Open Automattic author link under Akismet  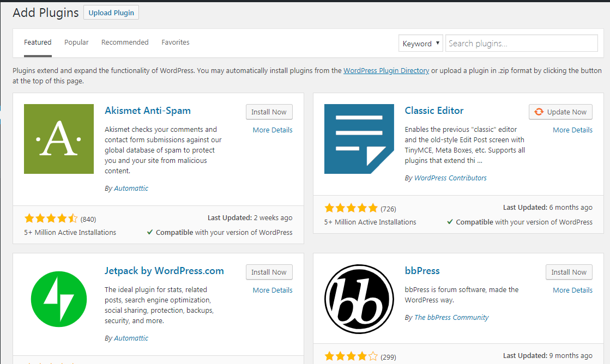[131, 188]
